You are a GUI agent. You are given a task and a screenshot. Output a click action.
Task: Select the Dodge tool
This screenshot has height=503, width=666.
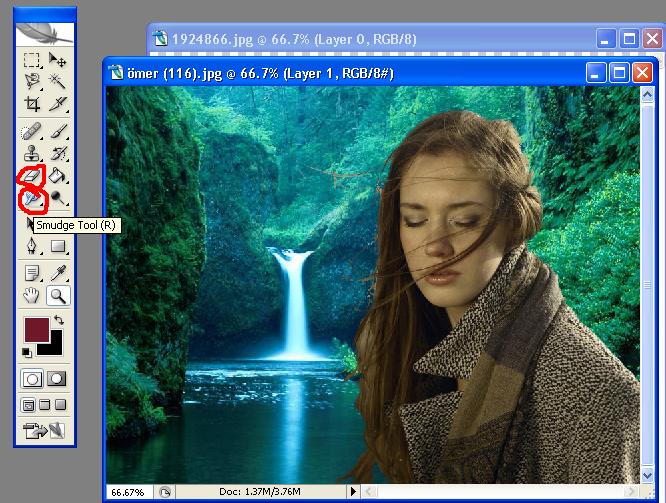coord(57,198)
